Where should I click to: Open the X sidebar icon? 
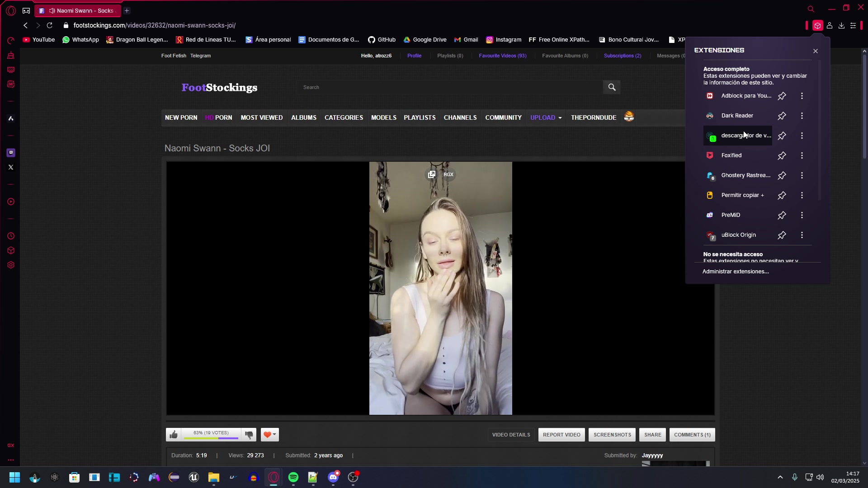tap(11, 167)
